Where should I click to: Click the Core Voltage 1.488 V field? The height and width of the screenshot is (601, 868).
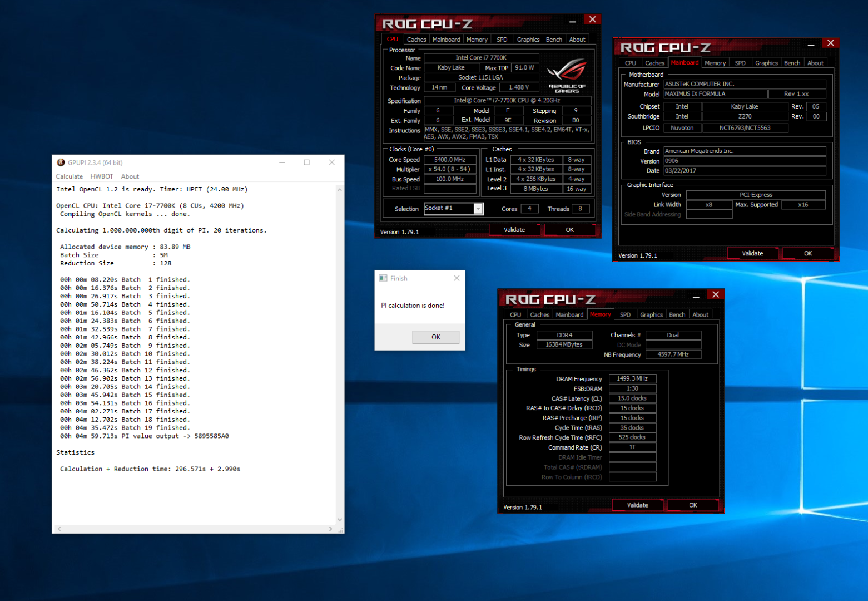[519, 87]
